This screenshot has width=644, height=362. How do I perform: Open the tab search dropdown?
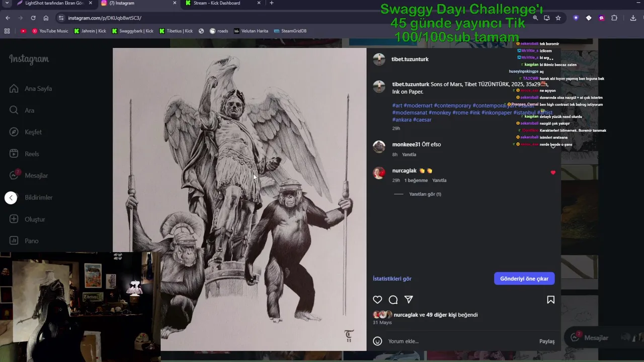tap(7, 3)
